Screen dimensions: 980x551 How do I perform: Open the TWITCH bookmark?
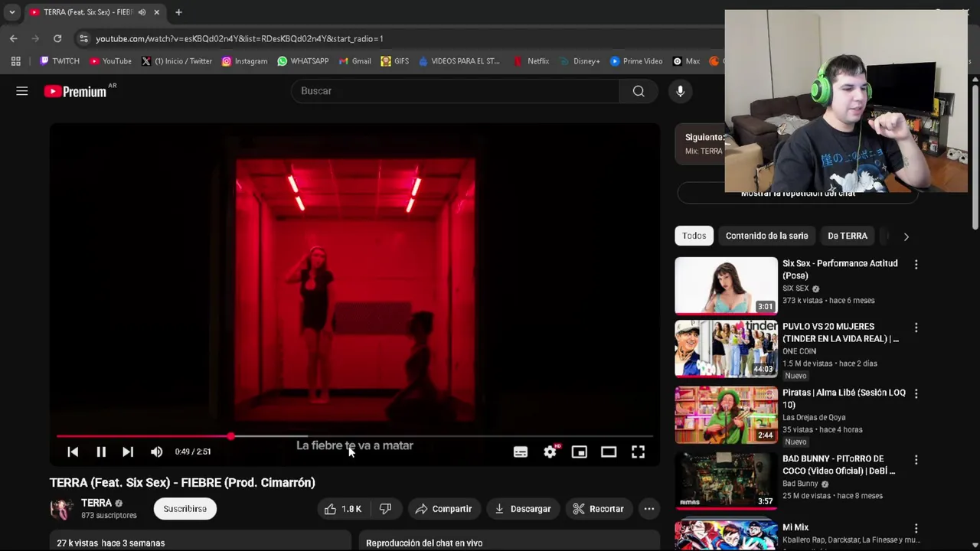coord(60,61)
